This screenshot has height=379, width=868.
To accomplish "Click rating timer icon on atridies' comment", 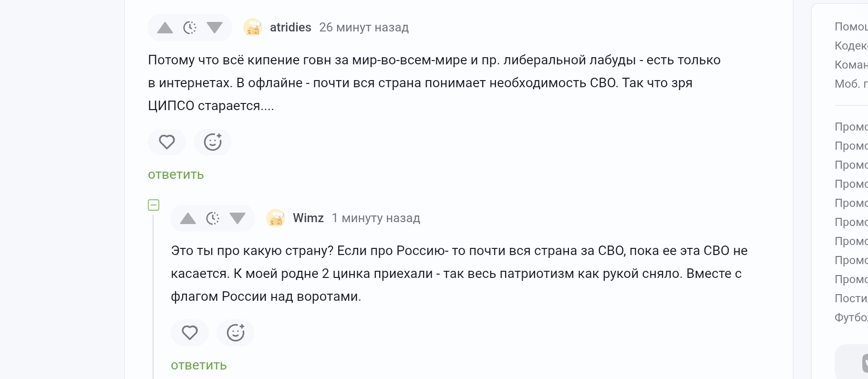I will (x=190, y=28).
